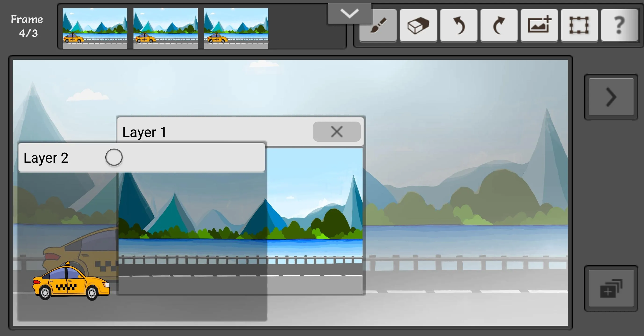The width and height of the screenshot is (644, 336).
Task: Navigate to next frame arrow
Action: [611, 97]
